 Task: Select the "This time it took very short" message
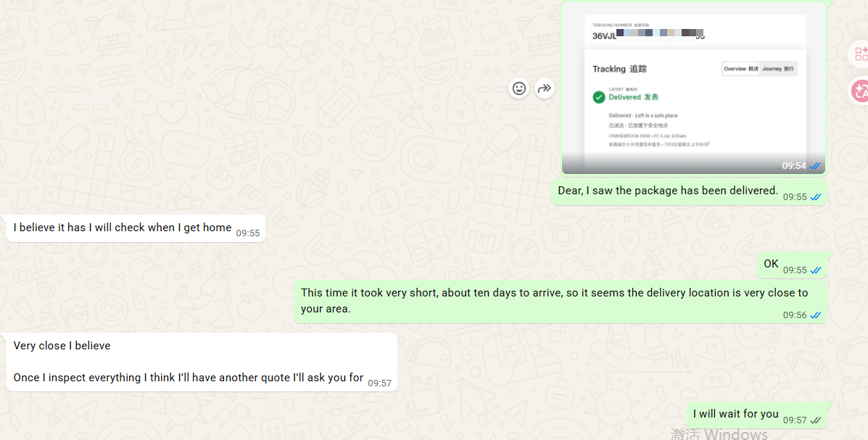[x=561, y=302]
